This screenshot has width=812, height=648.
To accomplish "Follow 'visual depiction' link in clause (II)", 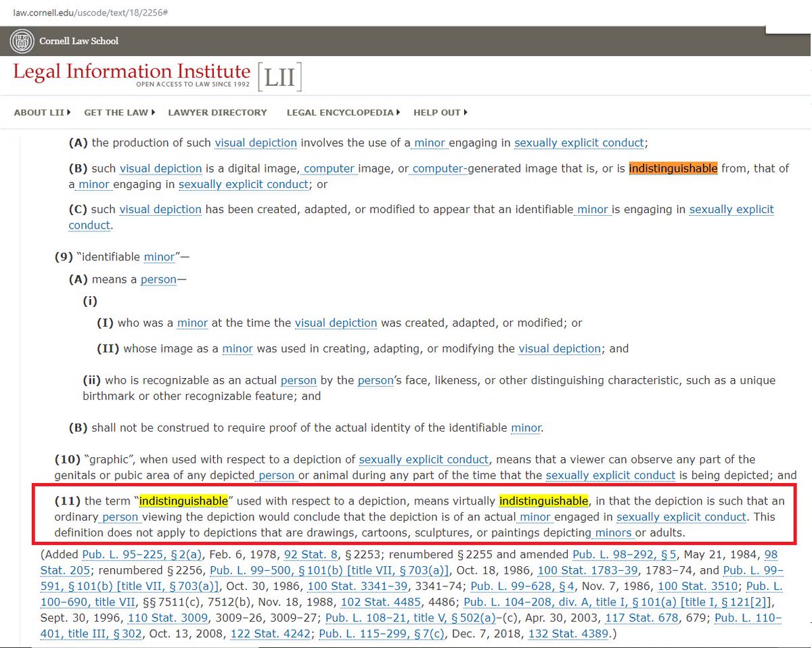I will coord(560,349).
